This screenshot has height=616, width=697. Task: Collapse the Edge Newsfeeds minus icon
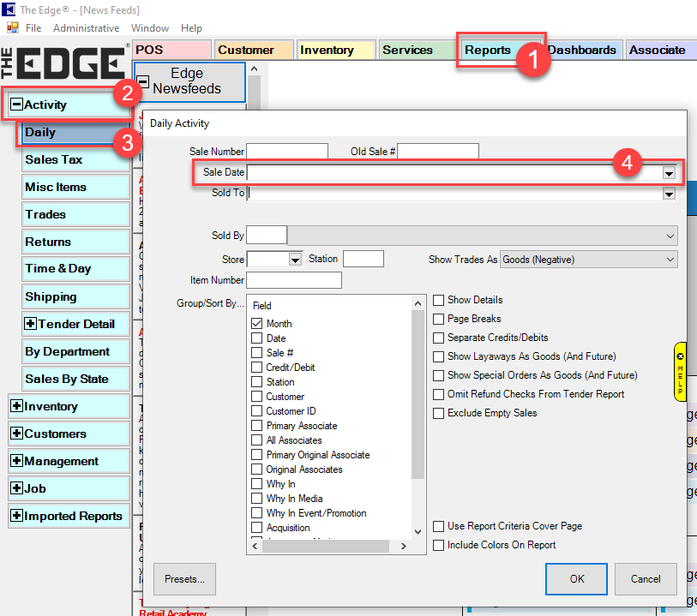pos(144,82)
